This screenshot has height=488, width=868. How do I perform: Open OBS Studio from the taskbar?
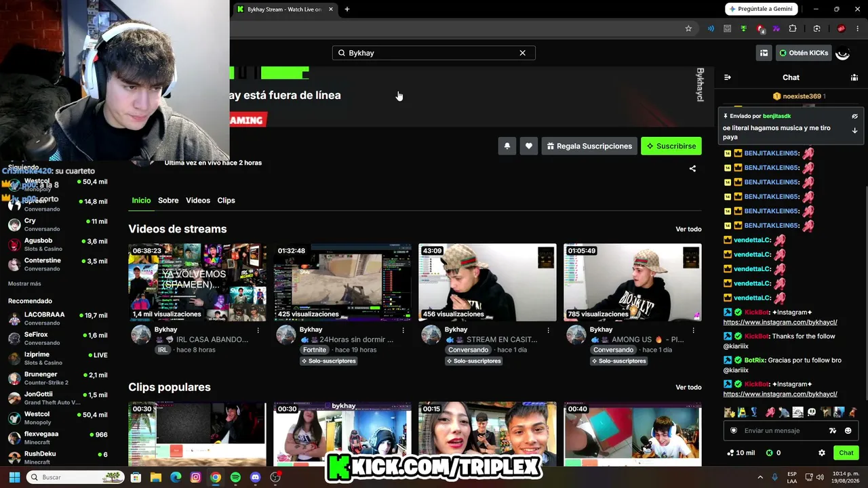pyautogui.click(x=275, y=477)
